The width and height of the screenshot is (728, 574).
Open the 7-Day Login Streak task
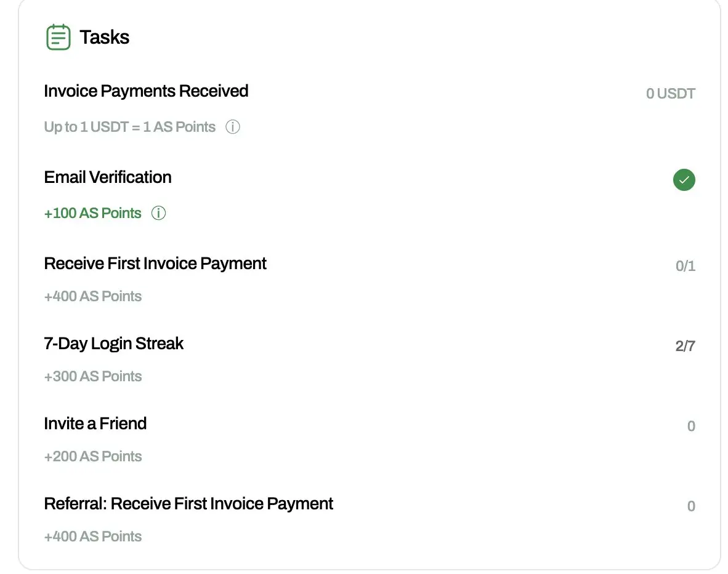(x=114, y=344)
